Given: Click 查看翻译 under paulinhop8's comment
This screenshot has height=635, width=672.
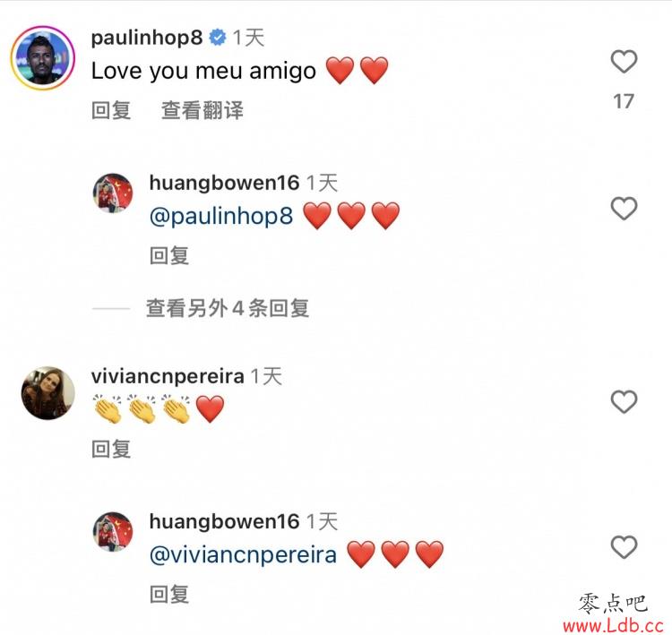Looking at the screenshot, I should click(202, 110).
